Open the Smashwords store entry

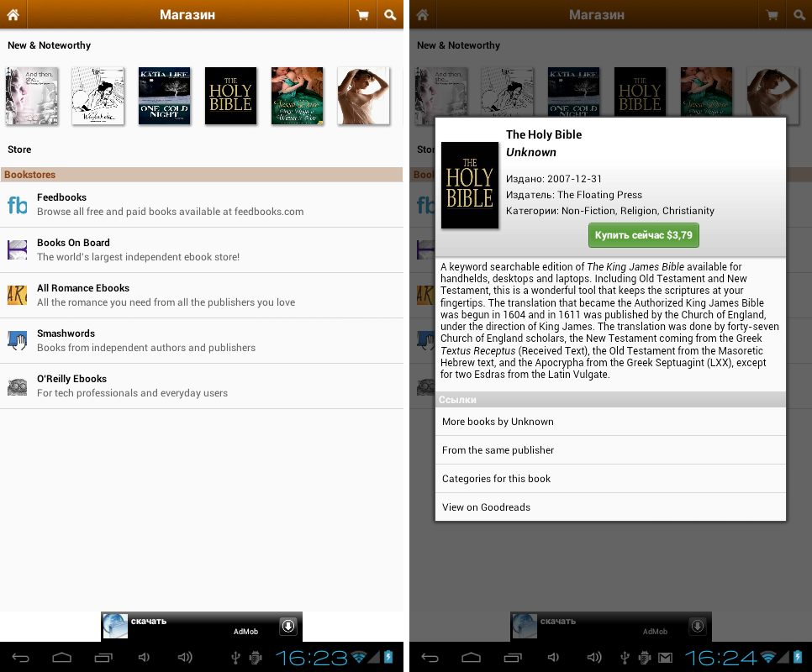click(202, 341)
